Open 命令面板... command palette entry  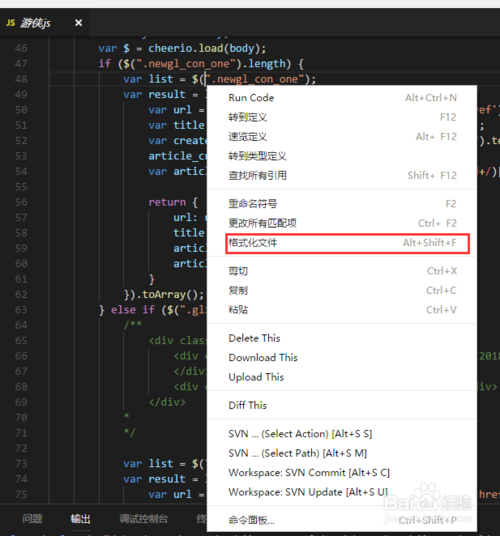point(342,520)
